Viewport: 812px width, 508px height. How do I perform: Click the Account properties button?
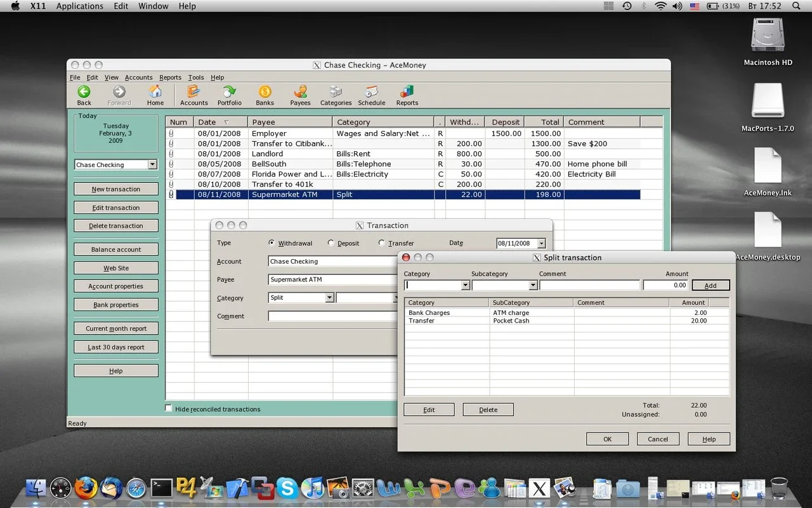coord(116,286)
